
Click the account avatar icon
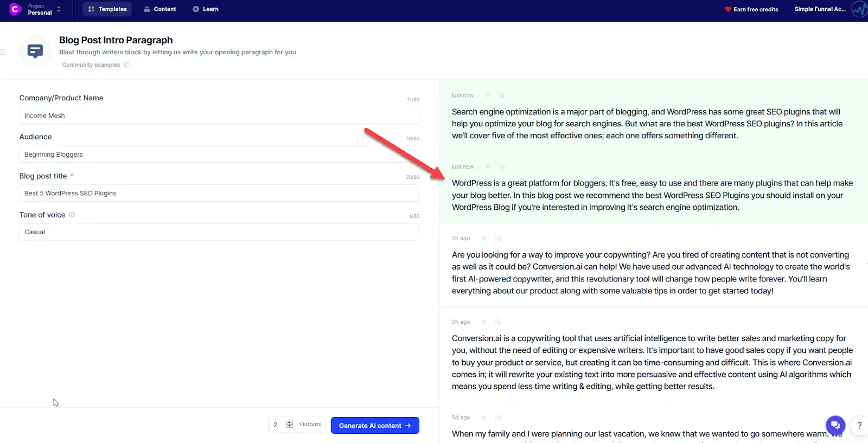tap(859, 9)
